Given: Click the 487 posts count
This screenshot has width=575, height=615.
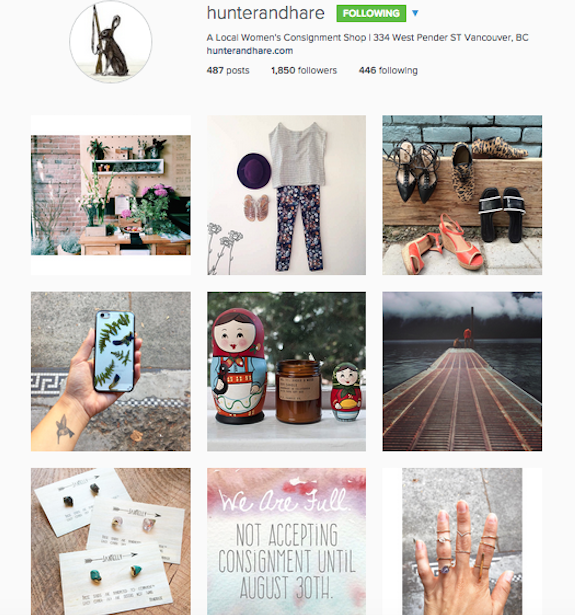Looking at the screenshot, I should tap(228, 71).
